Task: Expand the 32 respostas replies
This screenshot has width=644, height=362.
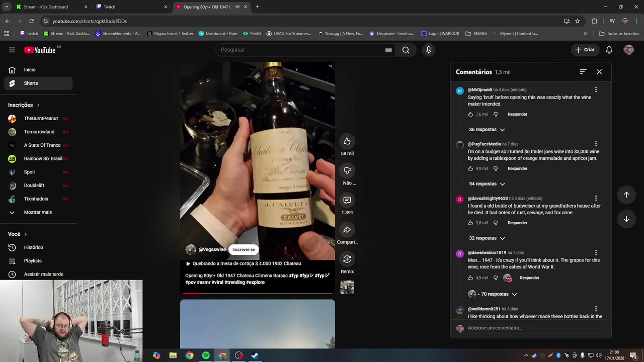Action: pos(487,238)
